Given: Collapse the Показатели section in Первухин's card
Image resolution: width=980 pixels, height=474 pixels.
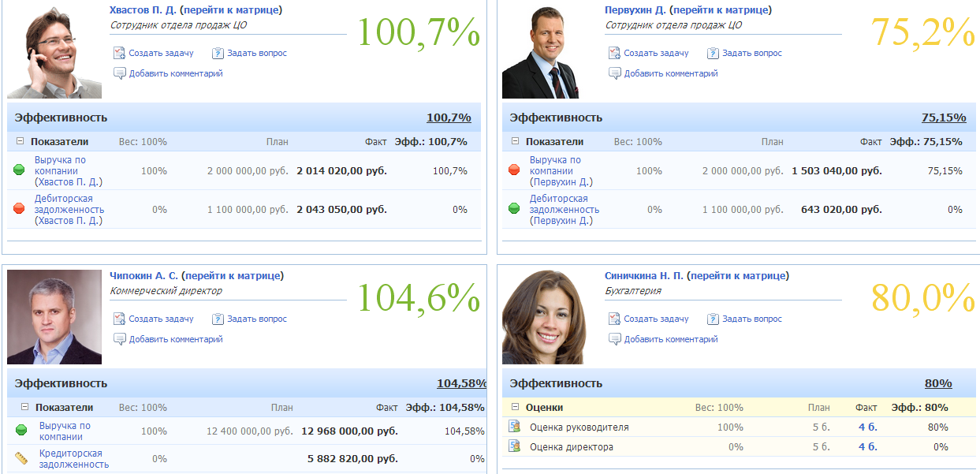Looking at the screenshot, I should click(515, 142).
